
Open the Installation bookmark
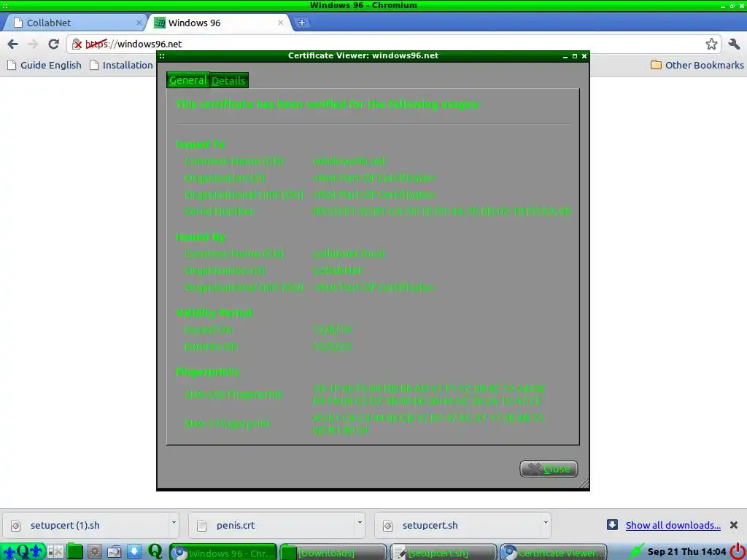click(121, 65)
